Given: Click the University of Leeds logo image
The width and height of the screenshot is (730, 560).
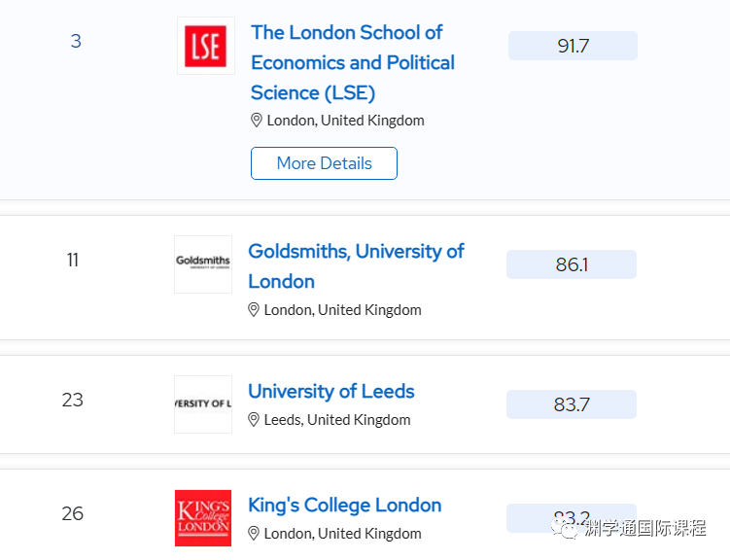Looking at the screenshot, I should pos(203,404).
